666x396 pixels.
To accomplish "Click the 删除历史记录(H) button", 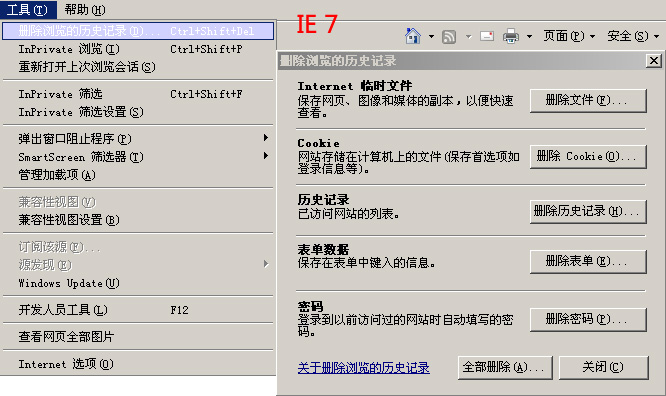I will 588,211.
